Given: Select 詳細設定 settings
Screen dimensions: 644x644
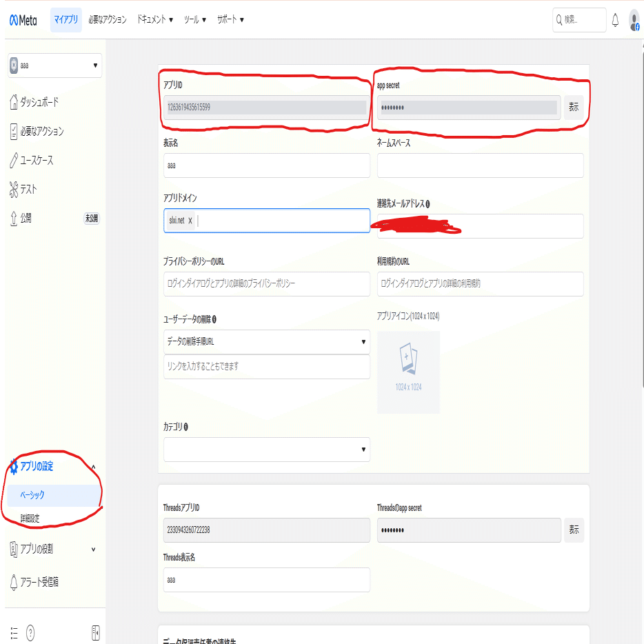Looking at the screenshot, I should (30, 519).
